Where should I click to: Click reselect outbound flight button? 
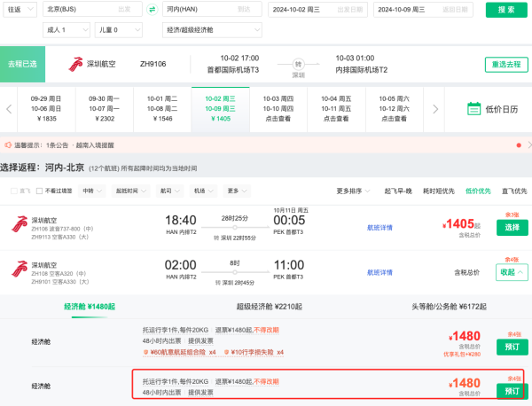[506, 65]
